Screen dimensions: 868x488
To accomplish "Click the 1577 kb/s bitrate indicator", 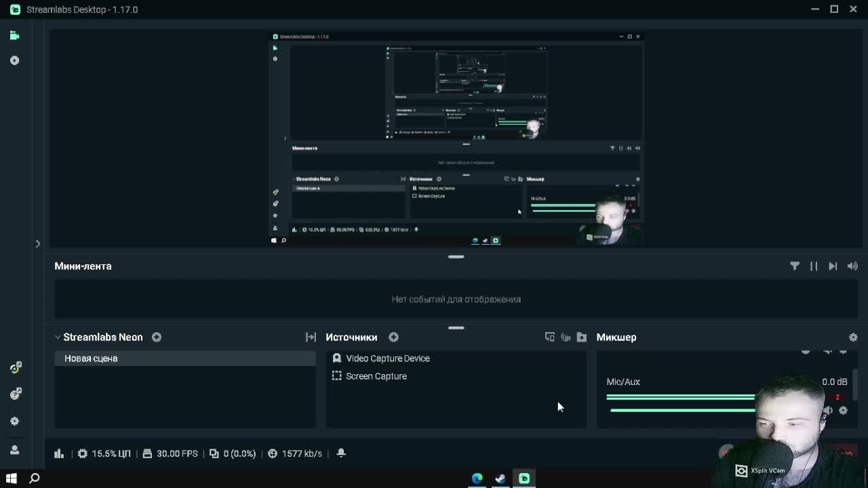I will (295, 453).
